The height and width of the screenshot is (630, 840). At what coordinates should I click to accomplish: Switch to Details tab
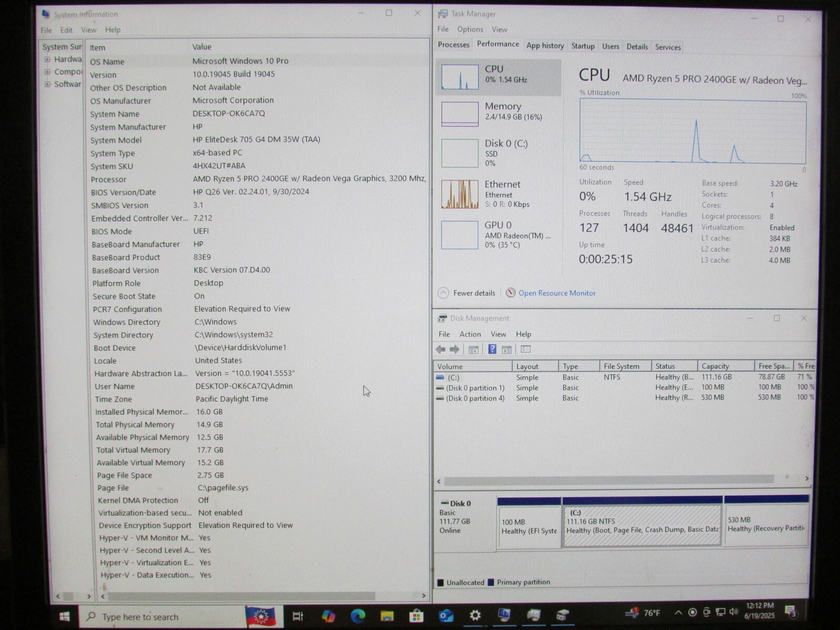coord(637,47)
